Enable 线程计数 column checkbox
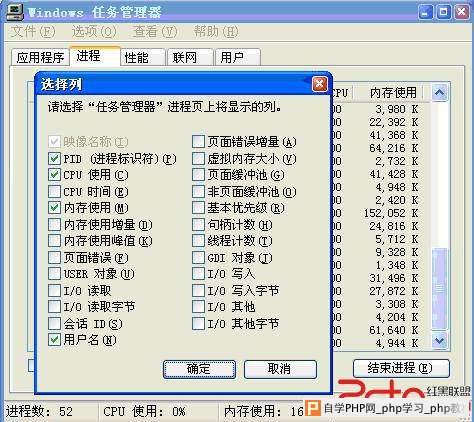This screenshot has width=474, height=422. coord(198,241)
